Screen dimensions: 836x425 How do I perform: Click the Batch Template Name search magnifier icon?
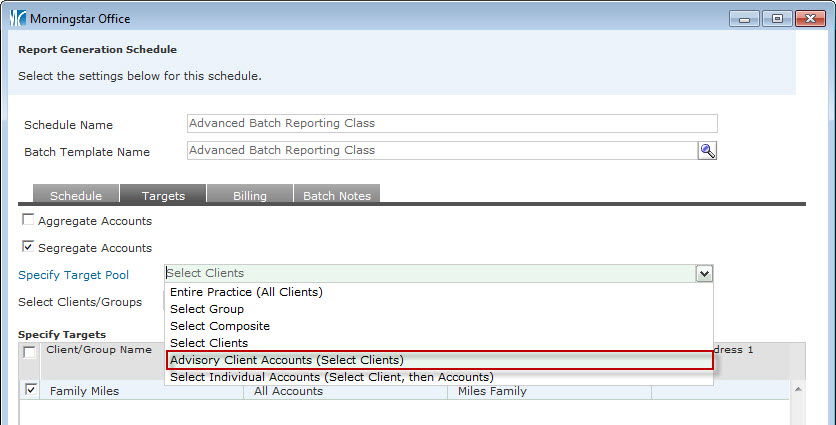pos(707,150)
